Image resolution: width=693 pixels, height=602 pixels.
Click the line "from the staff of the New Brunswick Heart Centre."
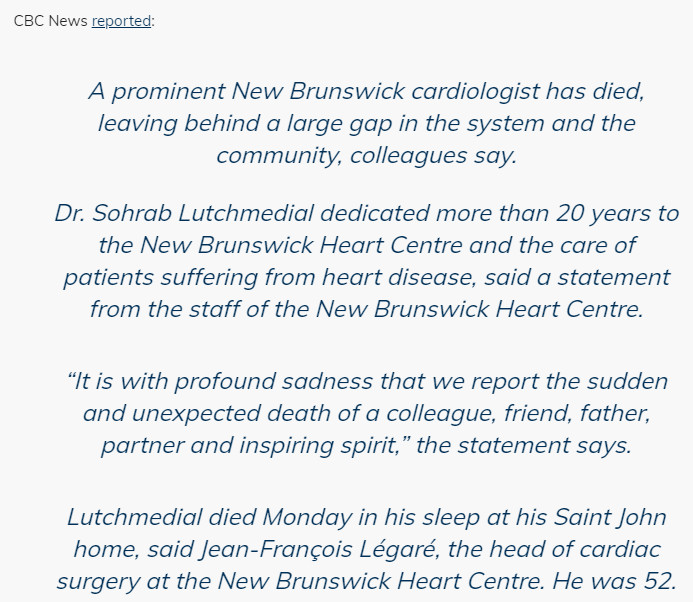pyautogui.click(x=366, y=309)
